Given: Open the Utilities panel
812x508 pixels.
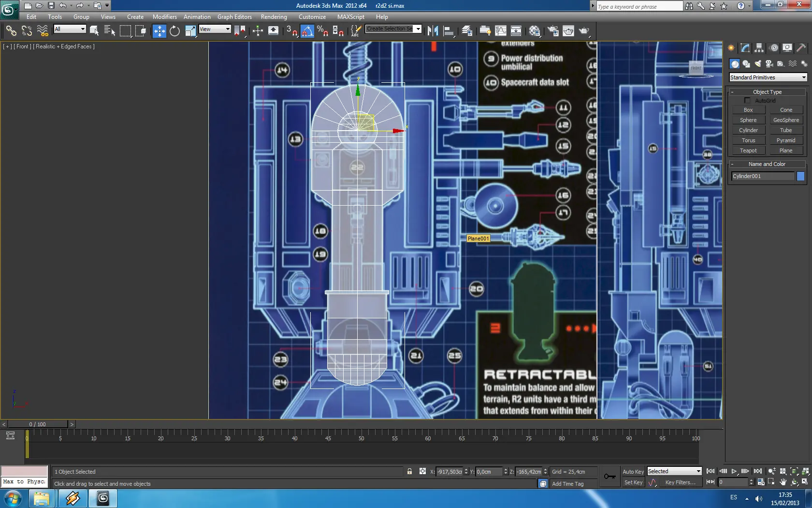Looking at the screenshot, I should point(801,48).
